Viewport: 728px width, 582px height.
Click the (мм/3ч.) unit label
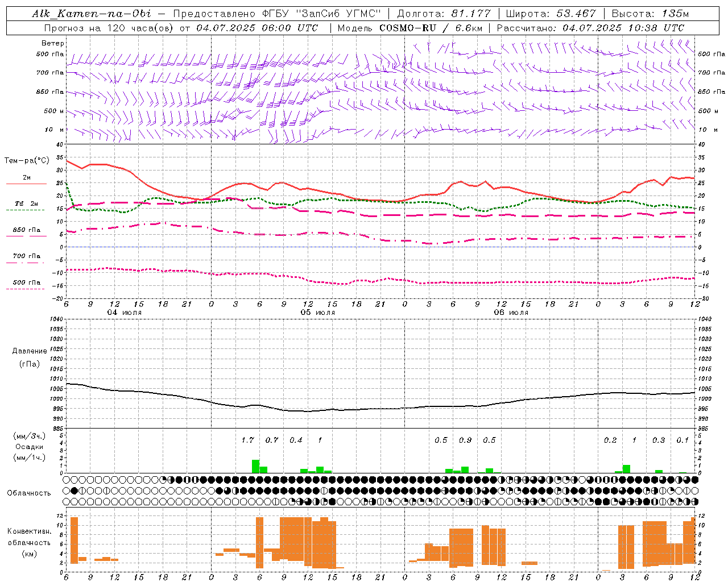pyautogui.click(x=30, y=436)
